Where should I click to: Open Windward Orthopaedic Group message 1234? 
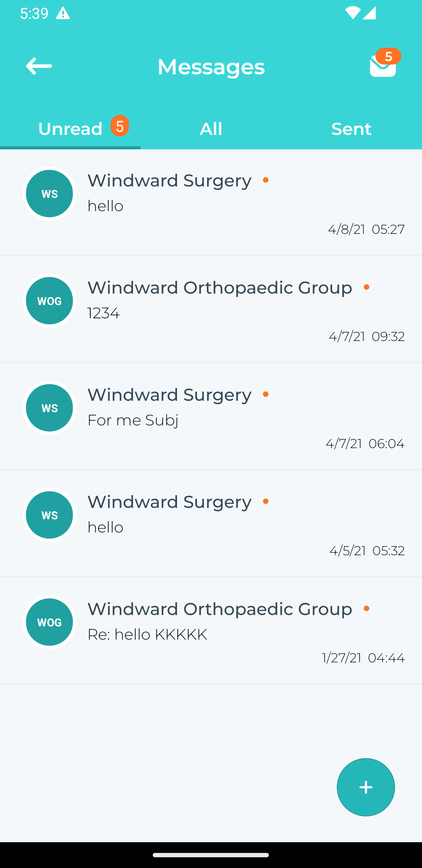tap(211, 309)
